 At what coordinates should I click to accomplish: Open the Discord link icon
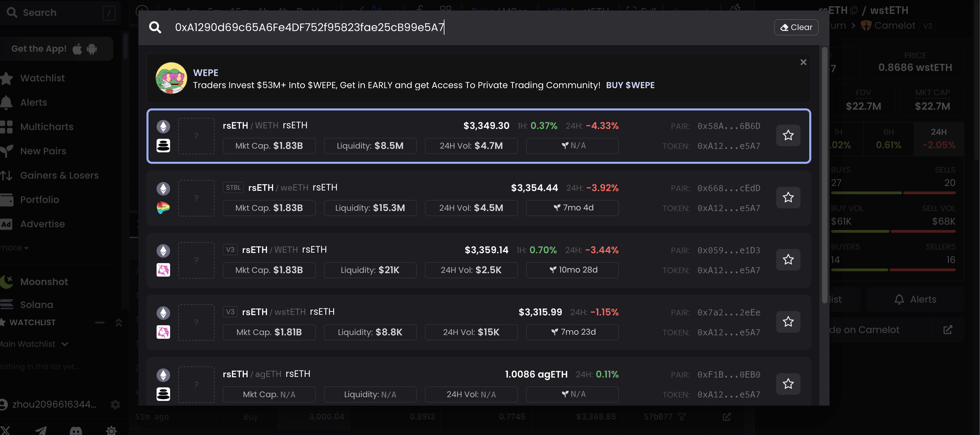coord(76,430)
